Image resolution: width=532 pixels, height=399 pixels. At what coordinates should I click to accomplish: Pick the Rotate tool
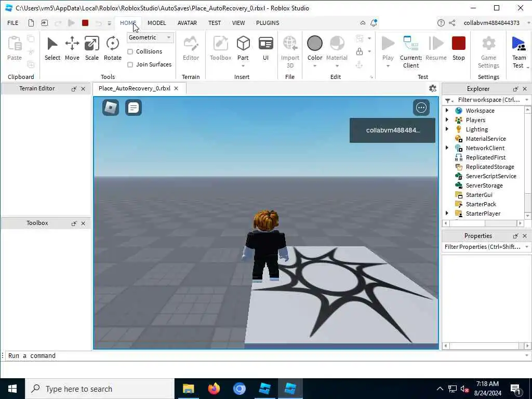click(x=112, y=48)
